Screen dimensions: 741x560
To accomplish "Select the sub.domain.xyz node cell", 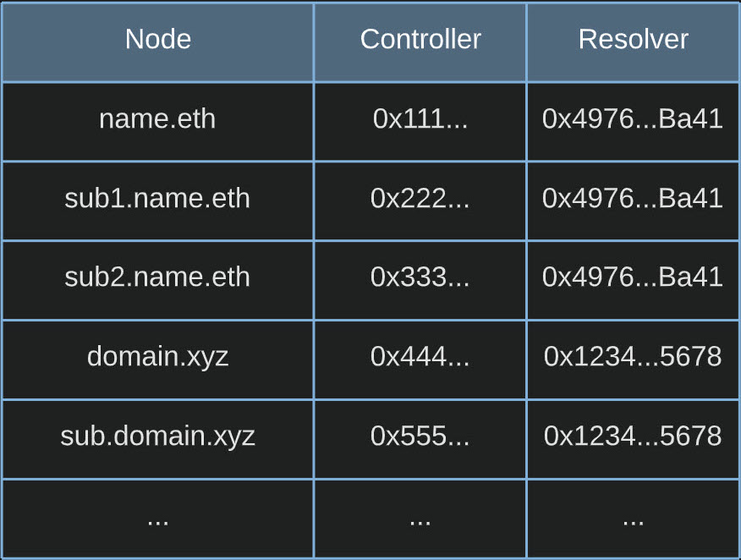I will [x=157, y=436].
